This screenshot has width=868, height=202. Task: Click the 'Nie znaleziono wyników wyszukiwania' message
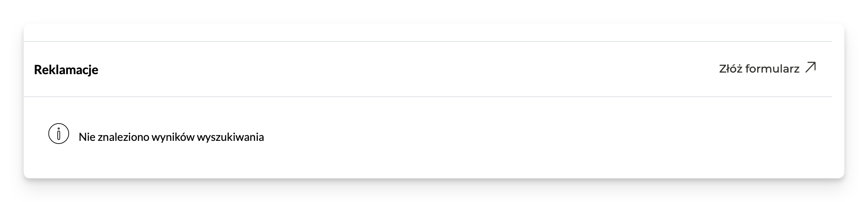(x=171, y=137)
